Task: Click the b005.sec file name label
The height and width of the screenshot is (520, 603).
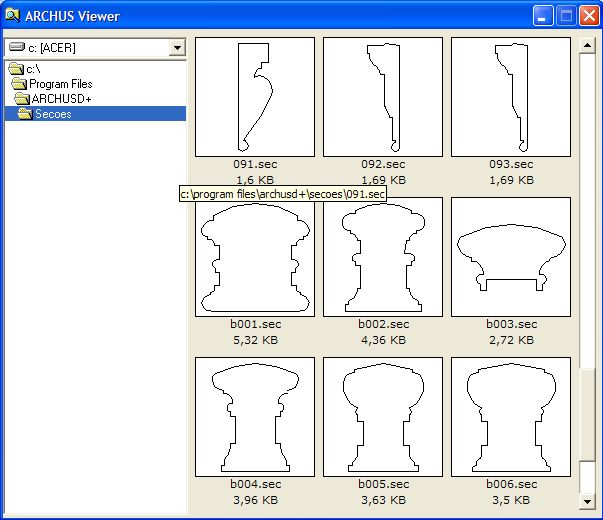Action: click(x=383, y=484)
